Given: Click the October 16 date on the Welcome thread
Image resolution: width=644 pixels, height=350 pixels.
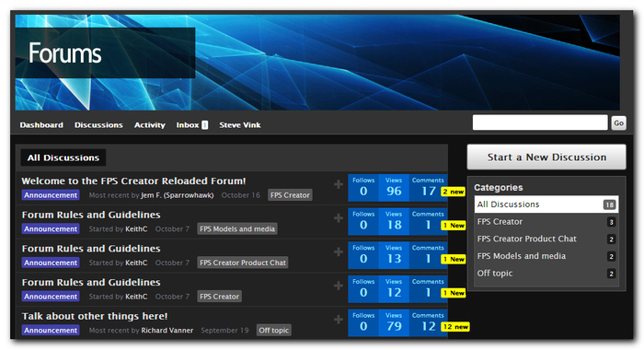Looking at the screenshot, I should [241, 195].
